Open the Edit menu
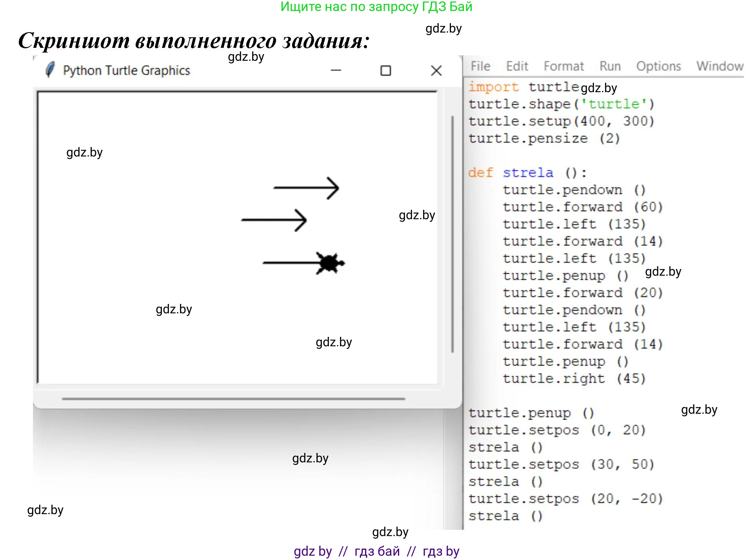Image resolution: width=754 pixels, height=560 pixels. pos(517,66)
